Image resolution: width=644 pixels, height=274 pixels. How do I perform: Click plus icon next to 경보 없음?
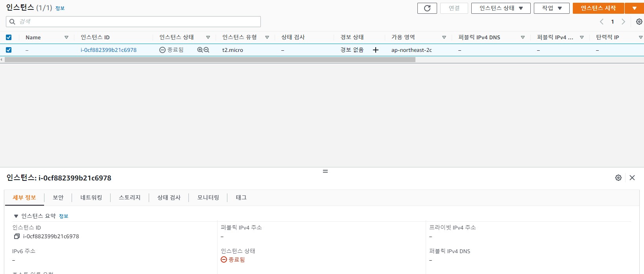pyautogui.click(x=376, y=50)
